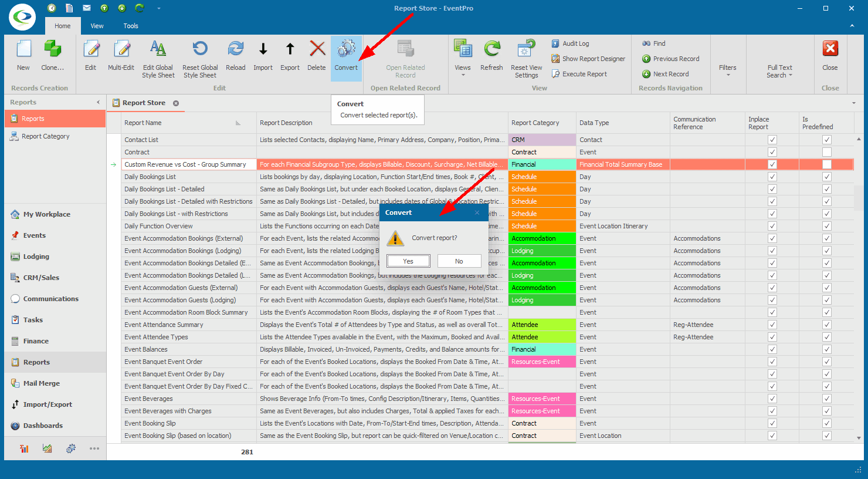Image resolution: width=868 pixels, height=479 pixels.
Task: Click the red Close icon in ribbon
Action: (830, 49)
